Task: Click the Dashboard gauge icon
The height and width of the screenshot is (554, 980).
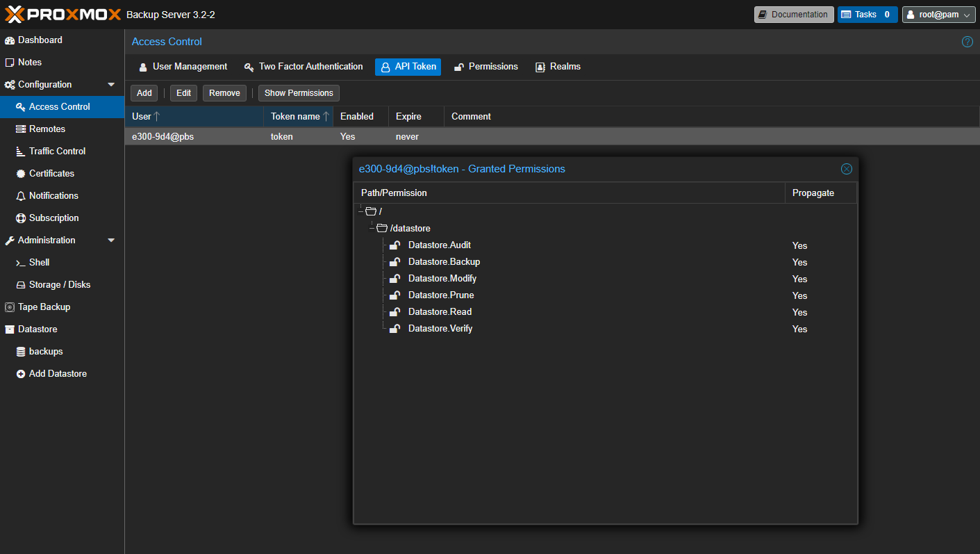Action: click(10, 40)
